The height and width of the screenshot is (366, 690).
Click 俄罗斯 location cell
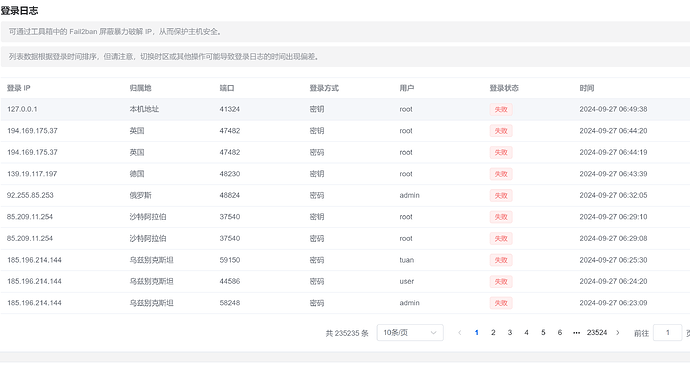140,195
